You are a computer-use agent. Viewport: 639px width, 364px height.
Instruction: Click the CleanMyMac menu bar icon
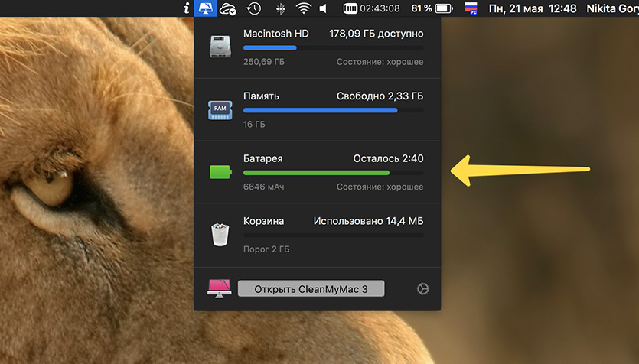(205, 8)
